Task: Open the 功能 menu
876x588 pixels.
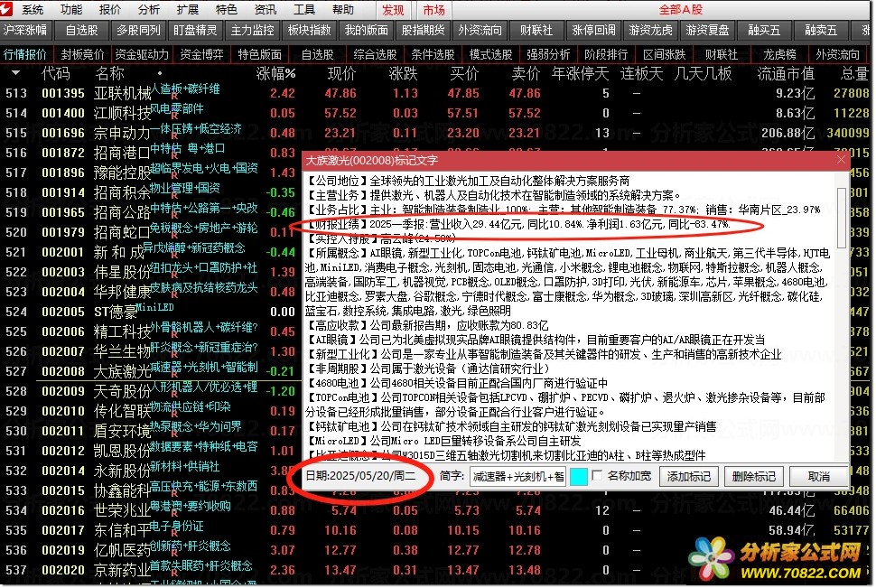Action: pos(71,9)
